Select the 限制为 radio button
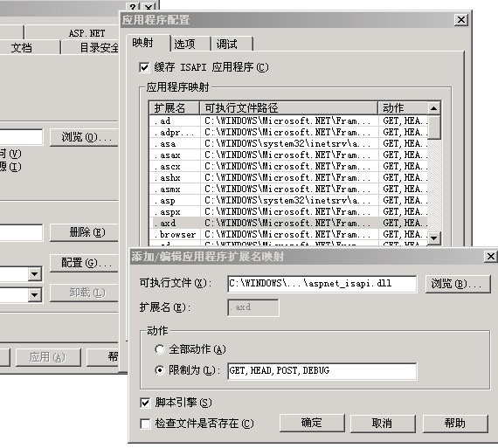The image size is (498, 448). pyautogui.click(x=159, y=370)
